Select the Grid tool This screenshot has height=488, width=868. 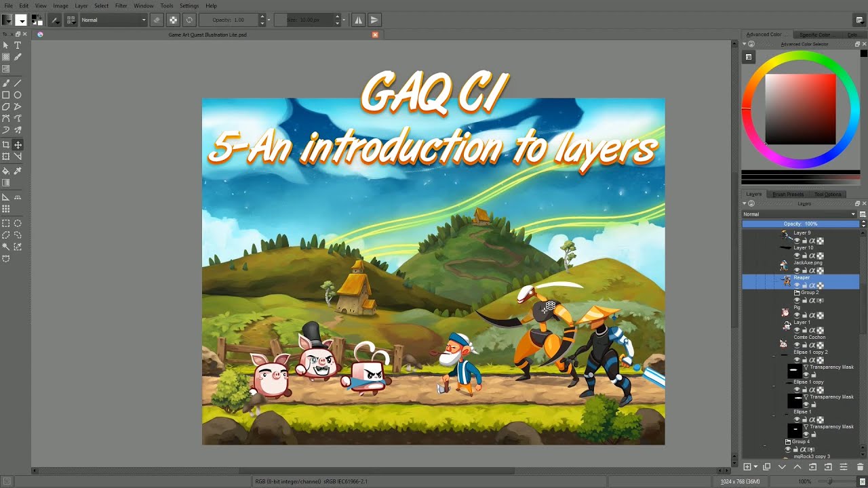6,209
